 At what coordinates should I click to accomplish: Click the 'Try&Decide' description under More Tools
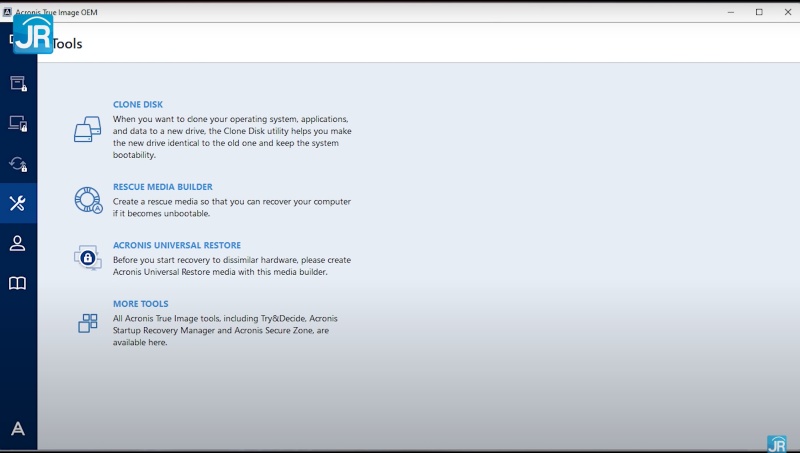tap(225, 330)
